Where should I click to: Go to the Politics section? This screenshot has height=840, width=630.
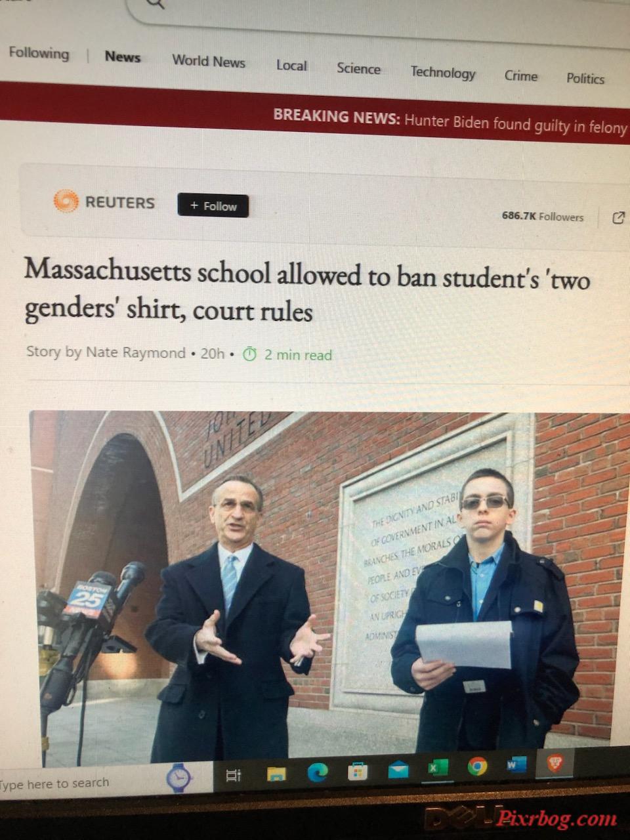coord(585,78)
